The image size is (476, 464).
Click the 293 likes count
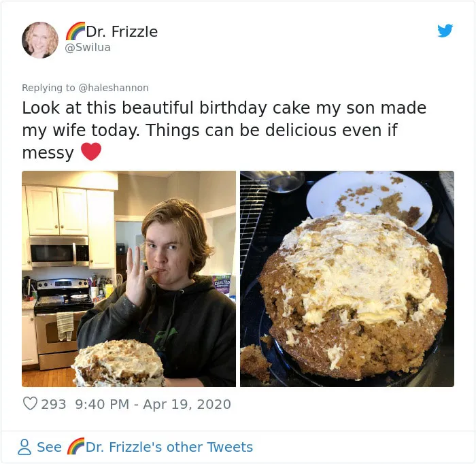[54, 404]
